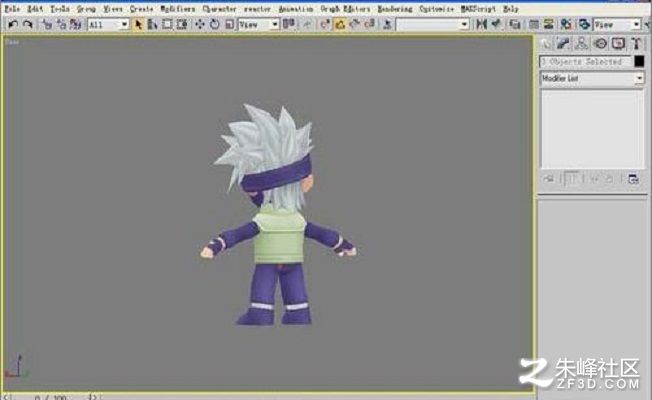Click the Align tool icon
The width and height of the screenshot is (652, 400).
pos(496,25)
